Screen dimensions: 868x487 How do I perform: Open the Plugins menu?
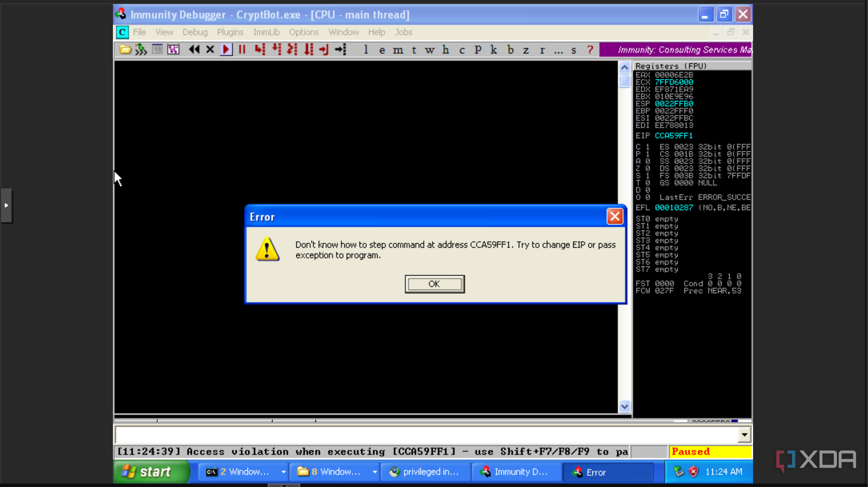[x=230, y=32]
